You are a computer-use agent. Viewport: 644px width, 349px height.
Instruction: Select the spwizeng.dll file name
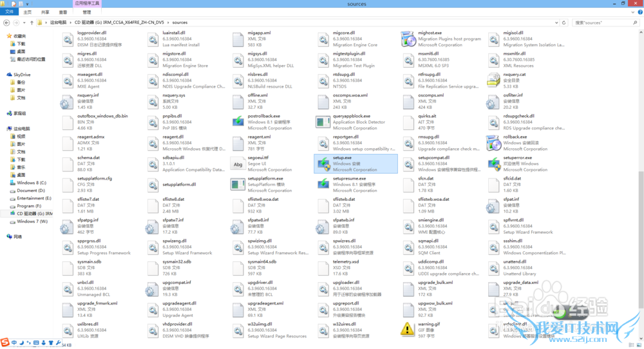[x=175, y=241]
